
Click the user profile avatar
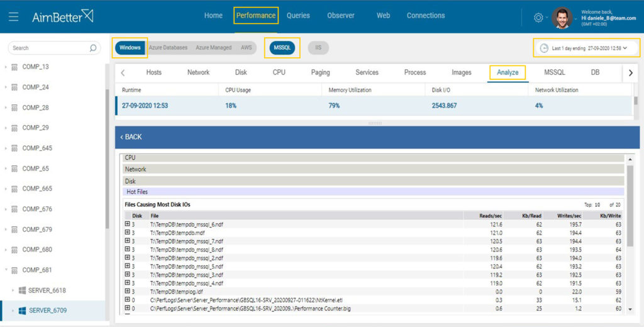point(562,18)
